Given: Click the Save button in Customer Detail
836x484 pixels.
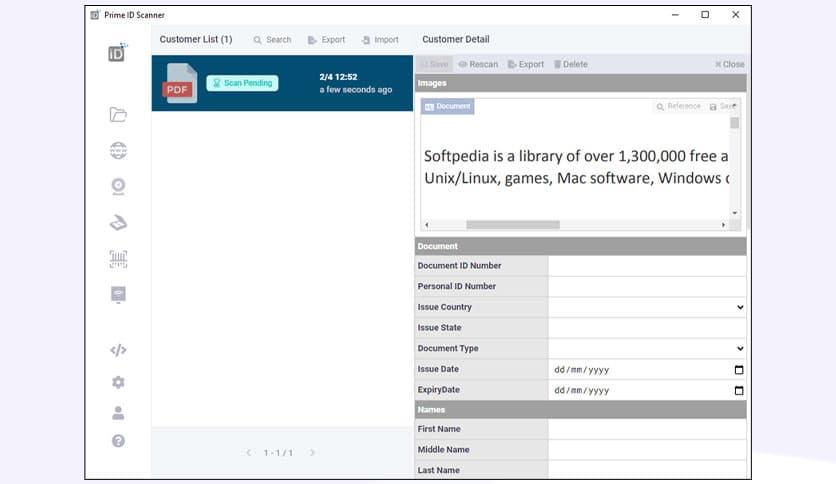Looking at the screenshot, I should tap(435, 64).
